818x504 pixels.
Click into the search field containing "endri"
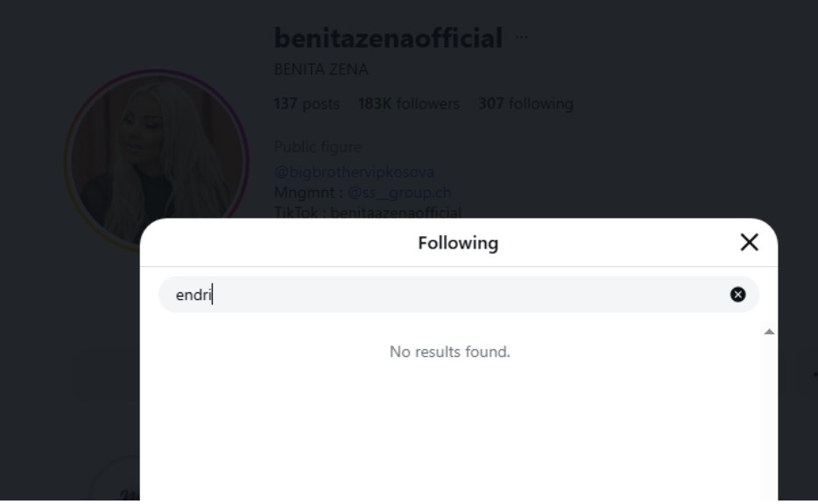point(438,295)
